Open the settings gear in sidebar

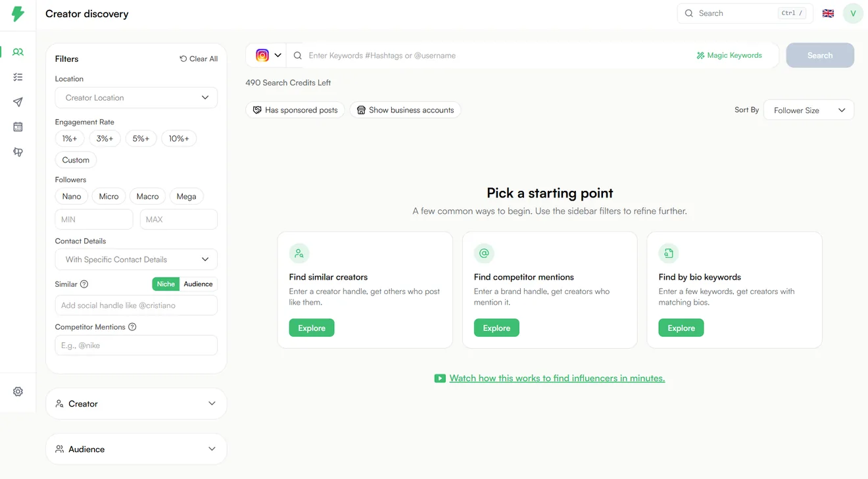click(x=18, y=391)
